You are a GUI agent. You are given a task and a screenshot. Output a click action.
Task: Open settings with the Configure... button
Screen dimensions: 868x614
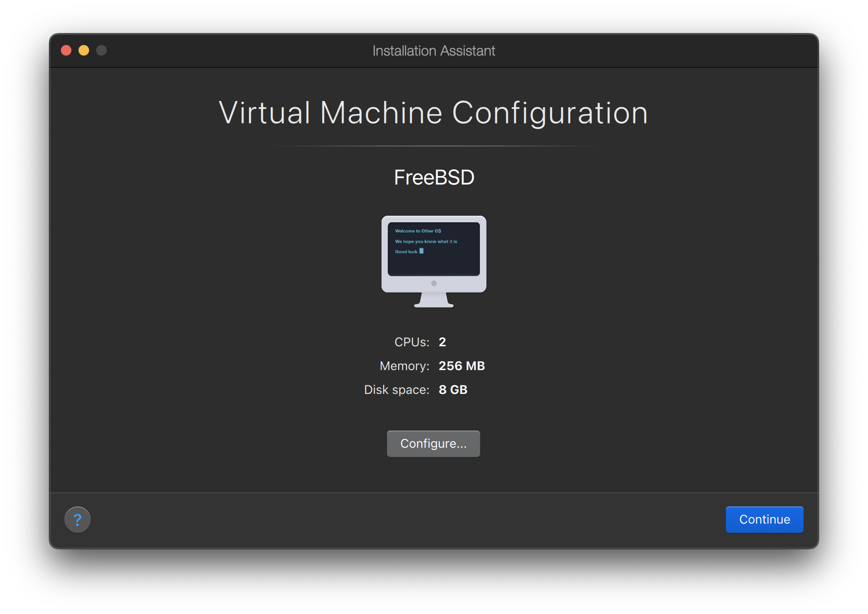[x=433, y=443]
